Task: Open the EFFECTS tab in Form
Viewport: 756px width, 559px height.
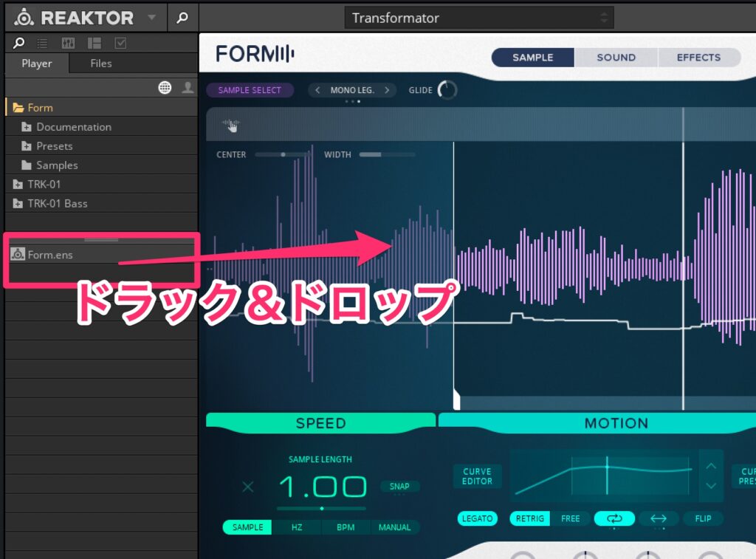Action: [698, 58]
